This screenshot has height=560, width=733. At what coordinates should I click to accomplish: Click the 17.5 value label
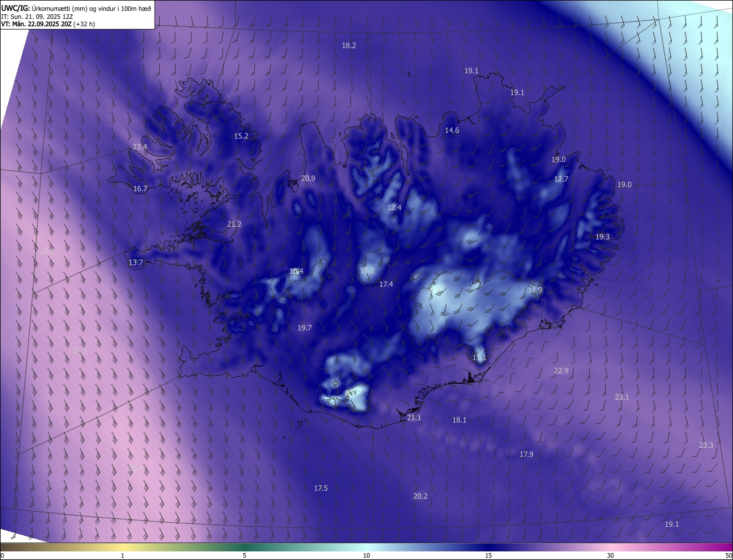coord(321,488)
